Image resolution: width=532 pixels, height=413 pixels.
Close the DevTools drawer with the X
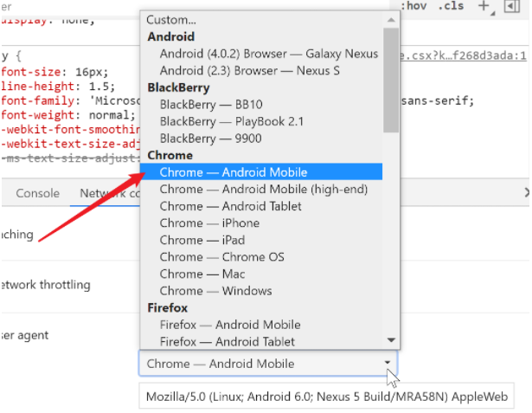click(x=527, y=192)
